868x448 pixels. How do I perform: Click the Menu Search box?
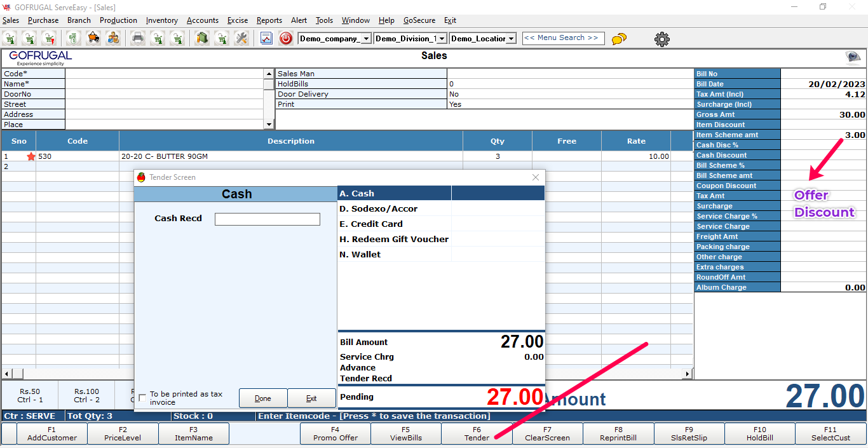coord(564,38)
